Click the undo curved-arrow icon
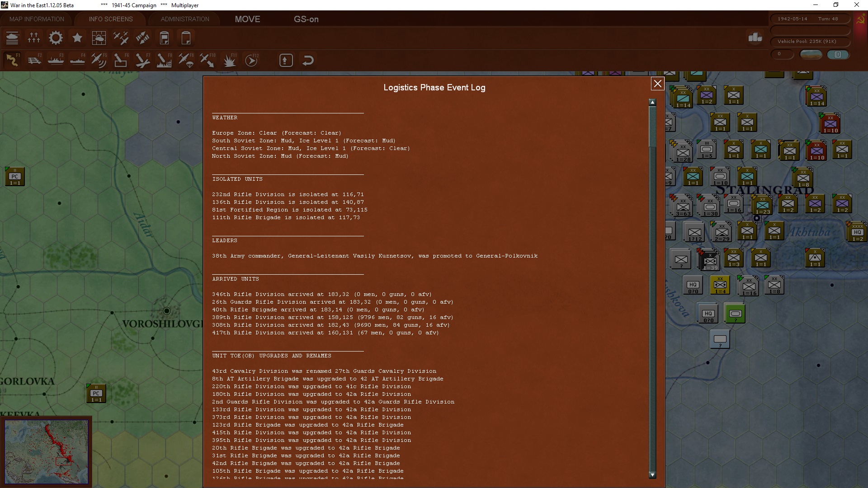 [308, 60]
